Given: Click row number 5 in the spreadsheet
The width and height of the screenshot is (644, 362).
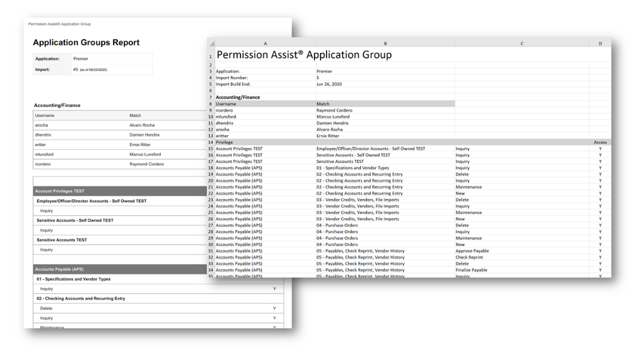Looking at the screenshot, I should coord(212,84).
